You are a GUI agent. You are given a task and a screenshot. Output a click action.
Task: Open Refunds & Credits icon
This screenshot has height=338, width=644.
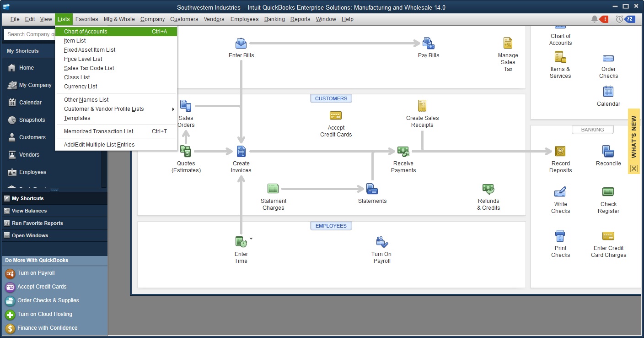click(488, 188)
